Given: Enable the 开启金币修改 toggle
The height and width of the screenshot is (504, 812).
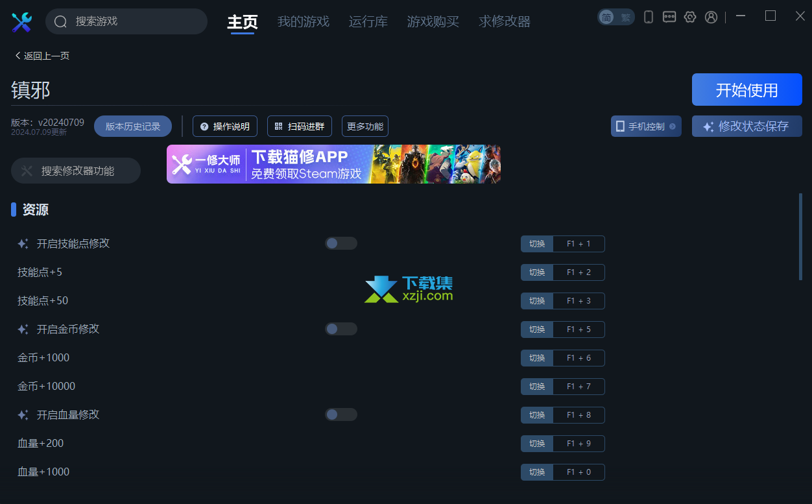Looking at the screenshot, I should tap(341, 329).
